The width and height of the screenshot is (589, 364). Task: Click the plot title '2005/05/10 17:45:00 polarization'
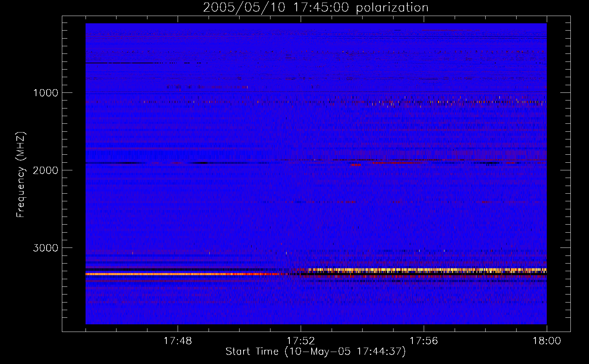[316, 8]
